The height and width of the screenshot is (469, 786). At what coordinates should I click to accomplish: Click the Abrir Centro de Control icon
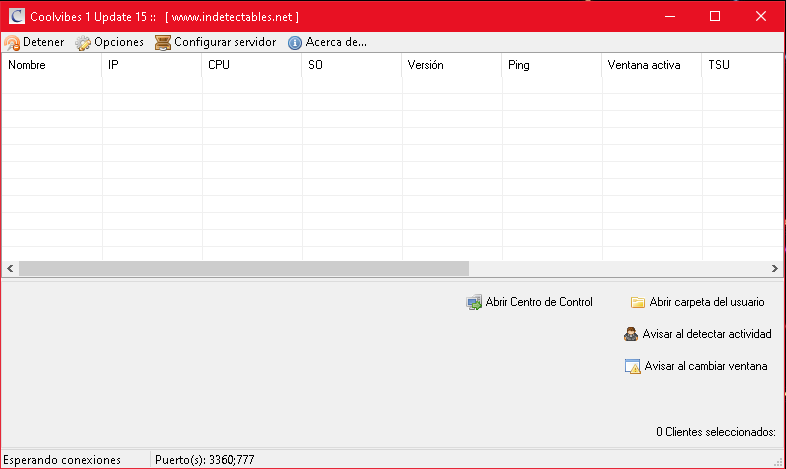point(474,302)
